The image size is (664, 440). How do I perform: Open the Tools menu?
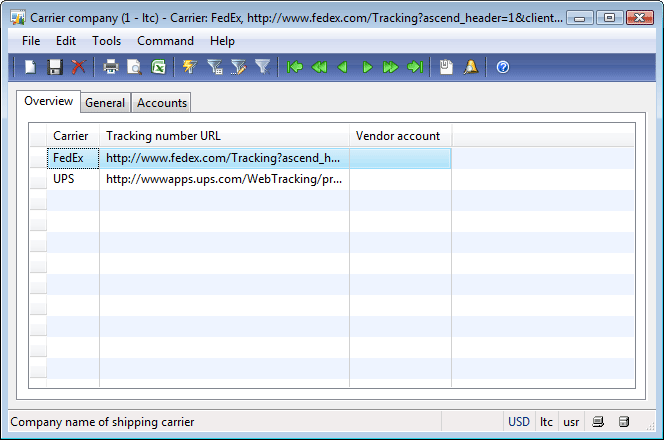tap(107, 41)
